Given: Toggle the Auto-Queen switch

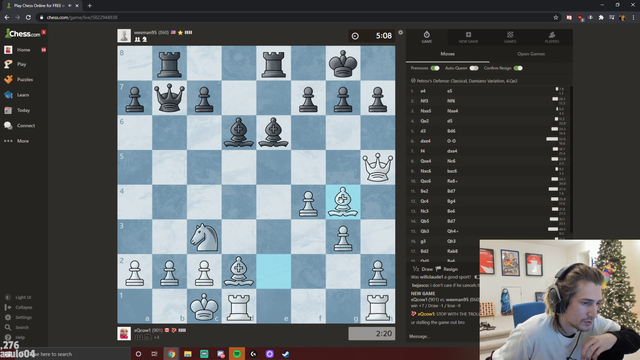Looking at the screenshot, I should coord(474,68).
